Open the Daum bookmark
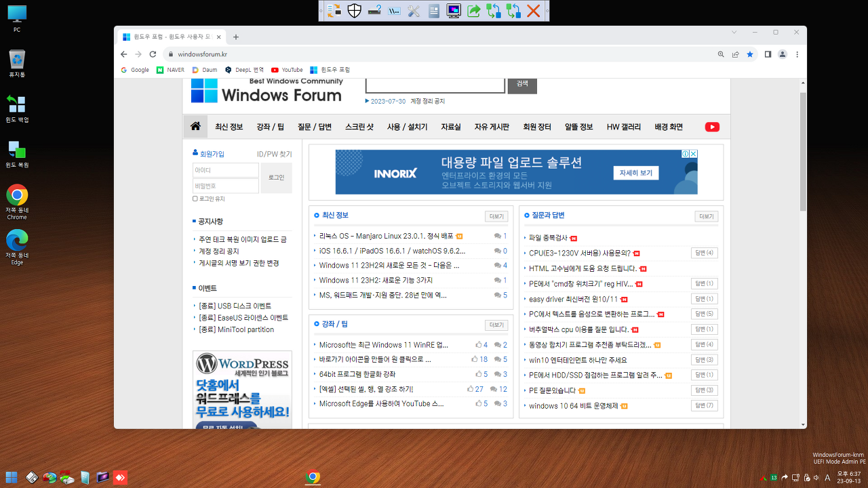The width and height of the screenshot is (868, 488). 205,70
